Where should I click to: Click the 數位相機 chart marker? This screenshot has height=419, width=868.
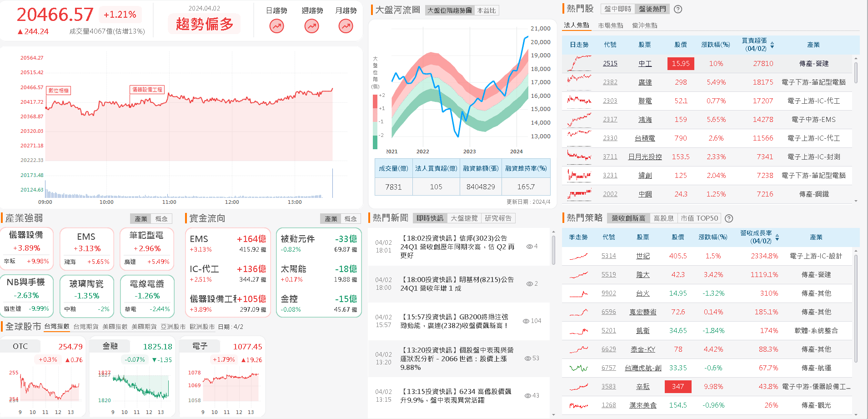tap(59, 91)
